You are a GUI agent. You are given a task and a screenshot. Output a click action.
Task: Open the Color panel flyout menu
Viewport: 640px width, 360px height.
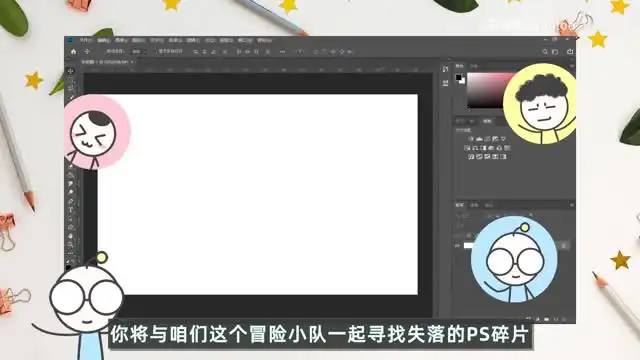572,65
